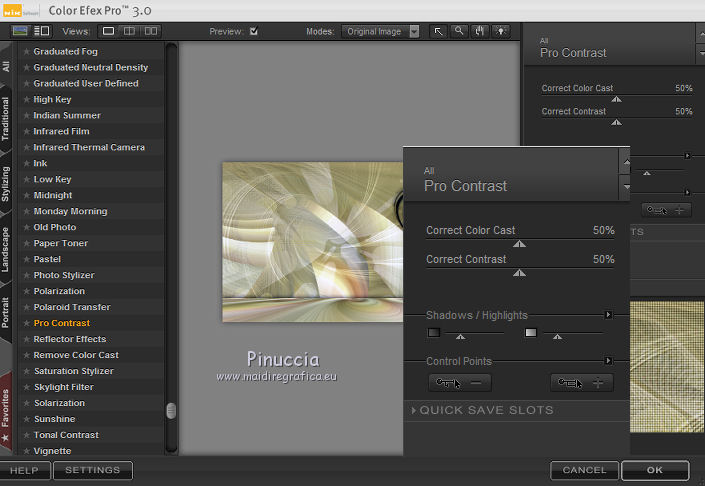Viewport: 705px width, 486px height.
Task: Toggle favorite star for Low Key
Action: [x=27, y=179]
